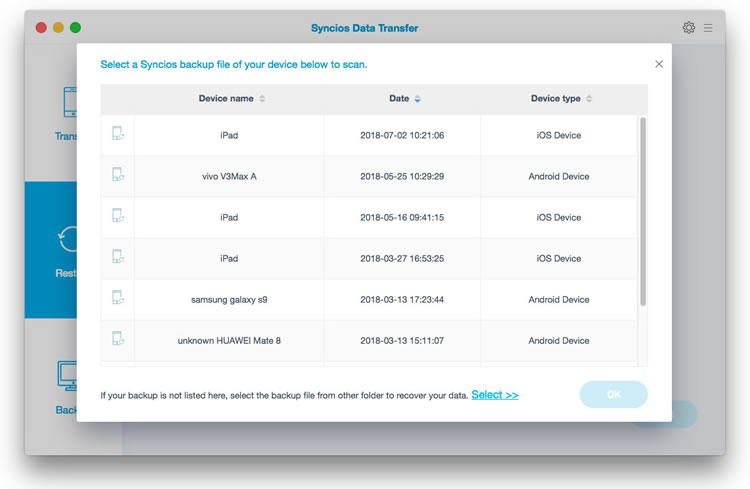Viewport: 750px width, 489px height.
Task: Click the Device type column header
Action: pyautogui.click(x=555, y=99)
